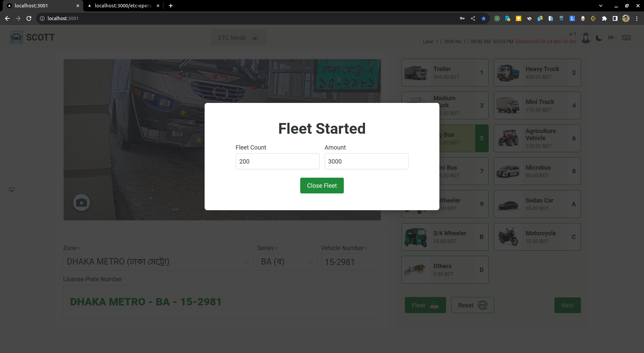644x353 pixels.
Task: Open tab search chevron in title bar
Action: tap(601, 6)
